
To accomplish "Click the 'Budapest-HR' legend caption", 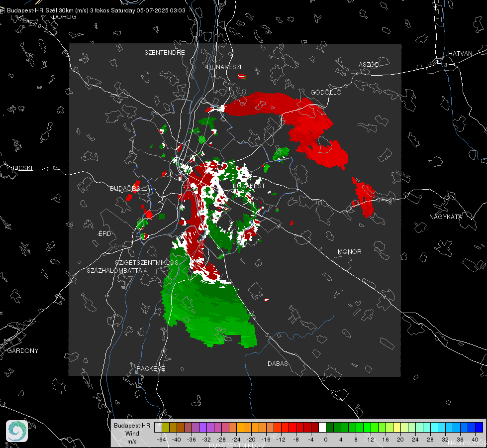I will [132, 425].
